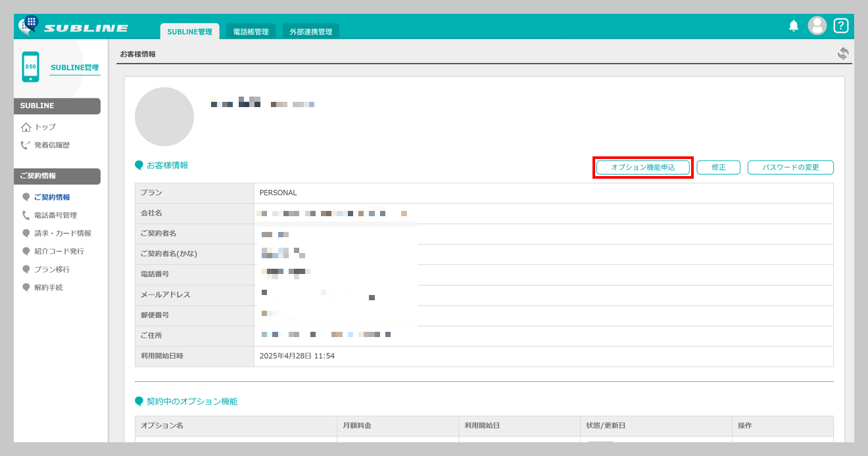
Task: Click the bubble icon beside 請求・カード情報
Action: coord(26,233)
